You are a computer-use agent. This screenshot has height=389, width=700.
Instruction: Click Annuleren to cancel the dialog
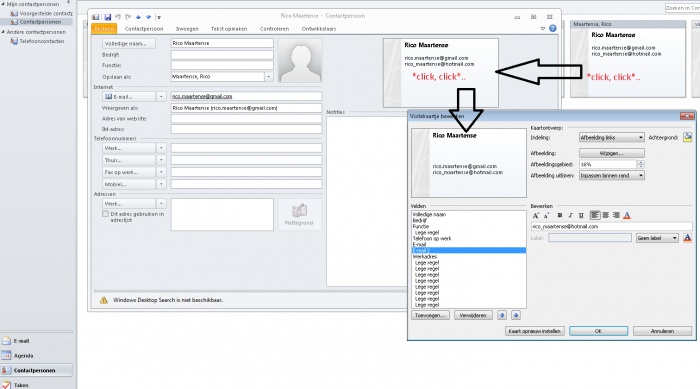coord(662,331)
